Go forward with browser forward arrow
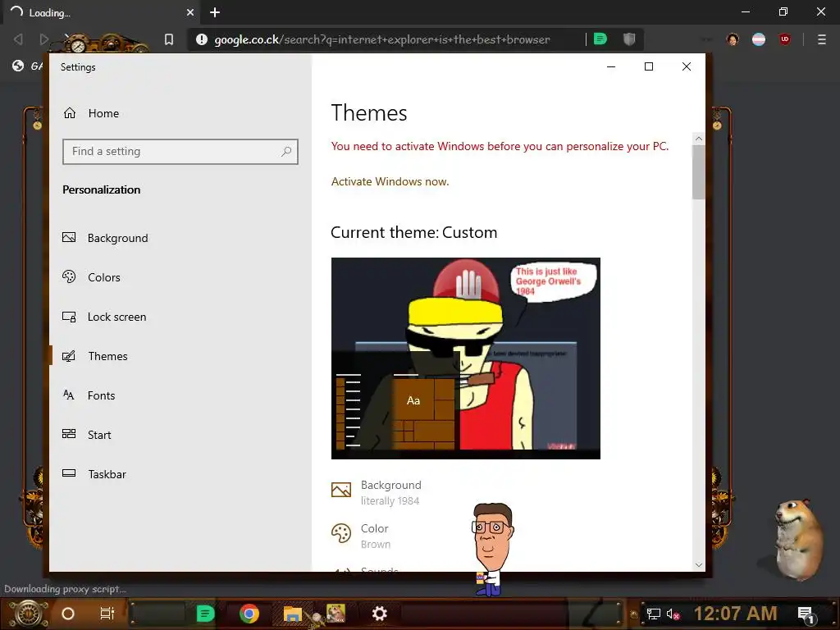The width and height of the screenshot is (840, 630). (x=44, y=39)
